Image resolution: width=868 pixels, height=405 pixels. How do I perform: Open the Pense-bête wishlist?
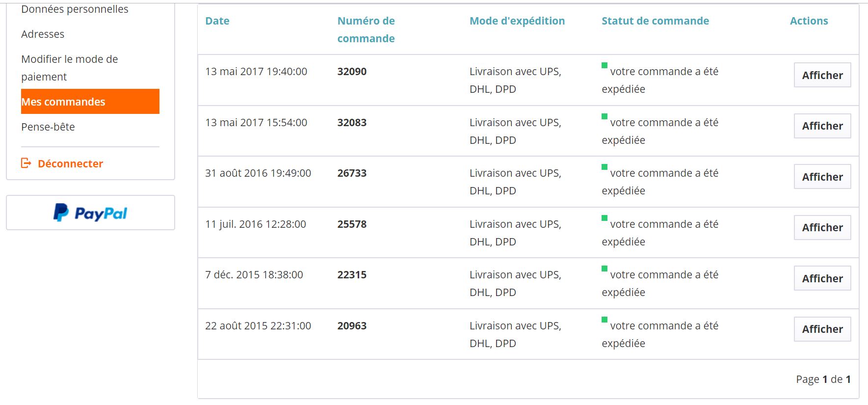(x=48, y=127)
